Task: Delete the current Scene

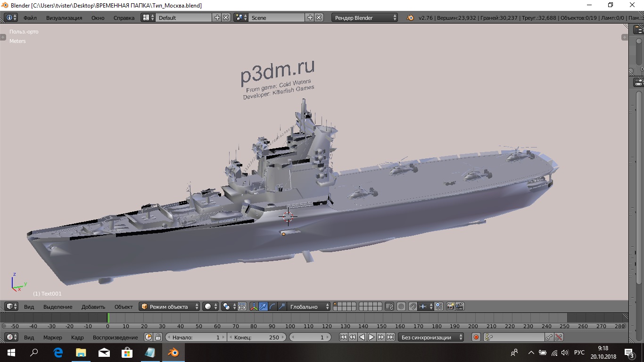Action: point(319,17)
